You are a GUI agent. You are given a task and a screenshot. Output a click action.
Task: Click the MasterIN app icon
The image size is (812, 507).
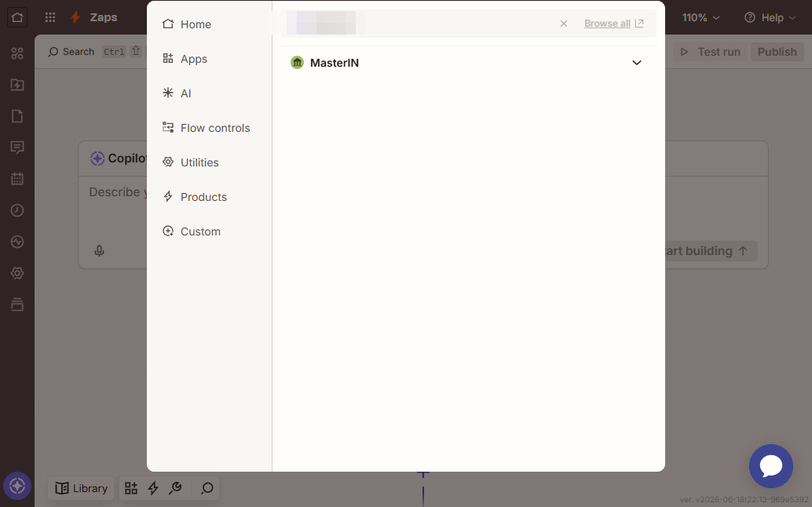298,63
